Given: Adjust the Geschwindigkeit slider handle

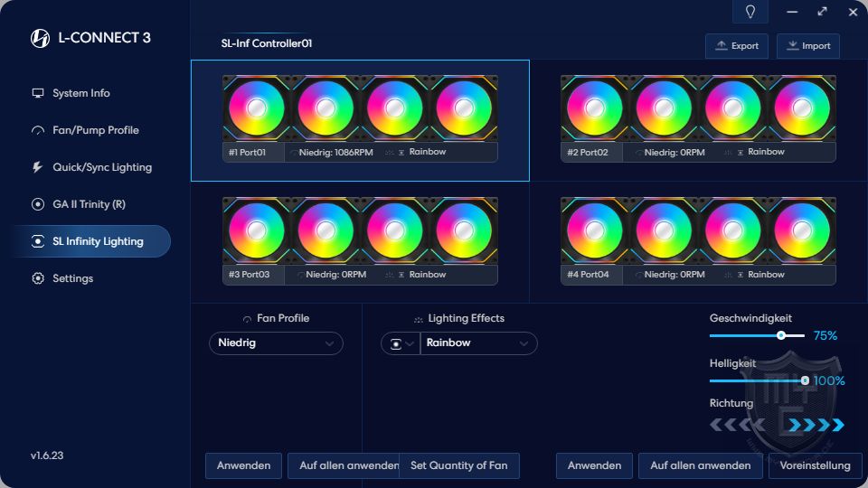Looking at the screenshot, I should click(x=780, y=335).
